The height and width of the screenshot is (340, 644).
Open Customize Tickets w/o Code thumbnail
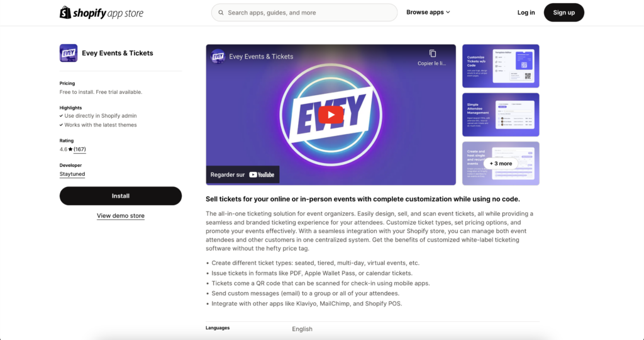[x=501, y=65]
